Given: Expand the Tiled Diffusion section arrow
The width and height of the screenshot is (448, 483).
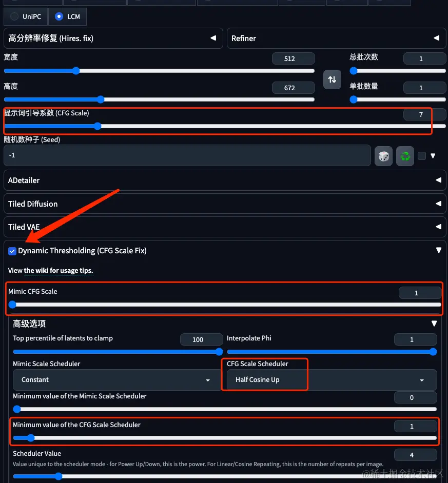Looking at the screenshot, I should tap(438, 204).
